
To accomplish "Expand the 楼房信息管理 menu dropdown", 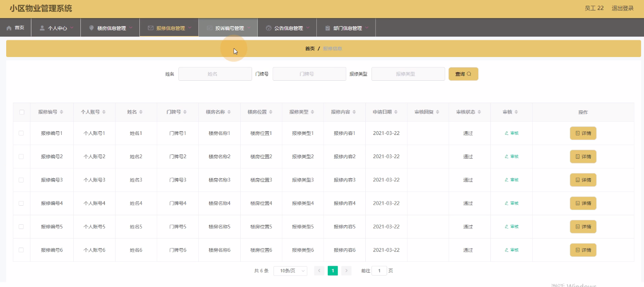I will [130, 28].
